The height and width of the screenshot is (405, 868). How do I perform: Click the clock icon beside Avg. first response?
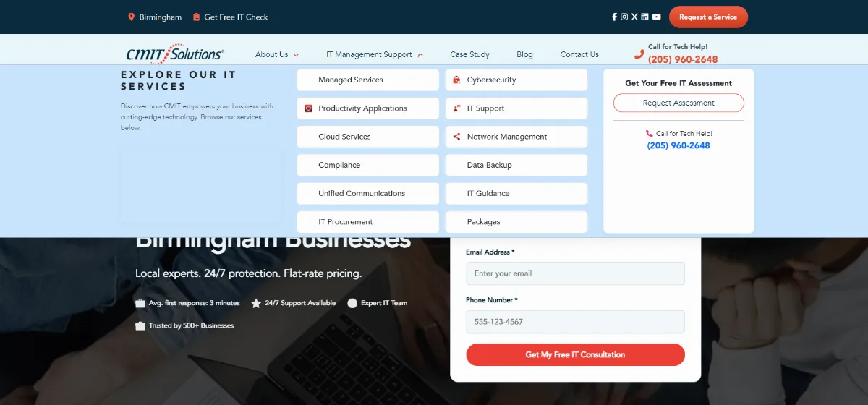click(140, 303)
